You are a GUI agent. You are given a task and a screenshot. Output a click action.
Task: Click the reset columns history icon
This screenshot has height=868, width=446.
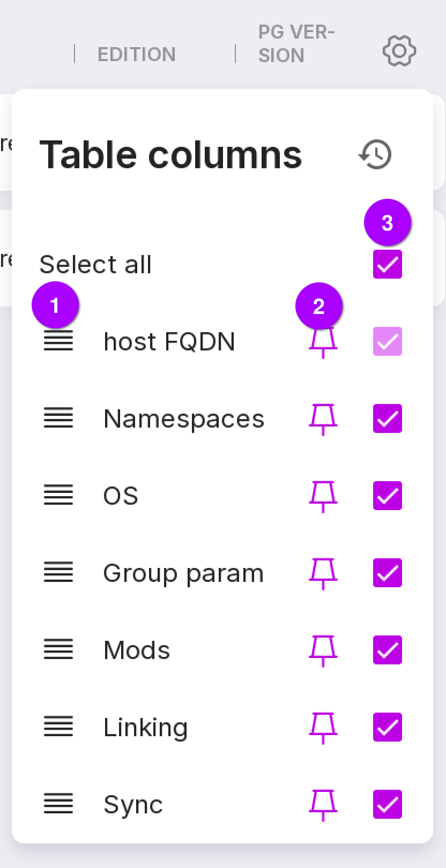[x=375, y=155]
